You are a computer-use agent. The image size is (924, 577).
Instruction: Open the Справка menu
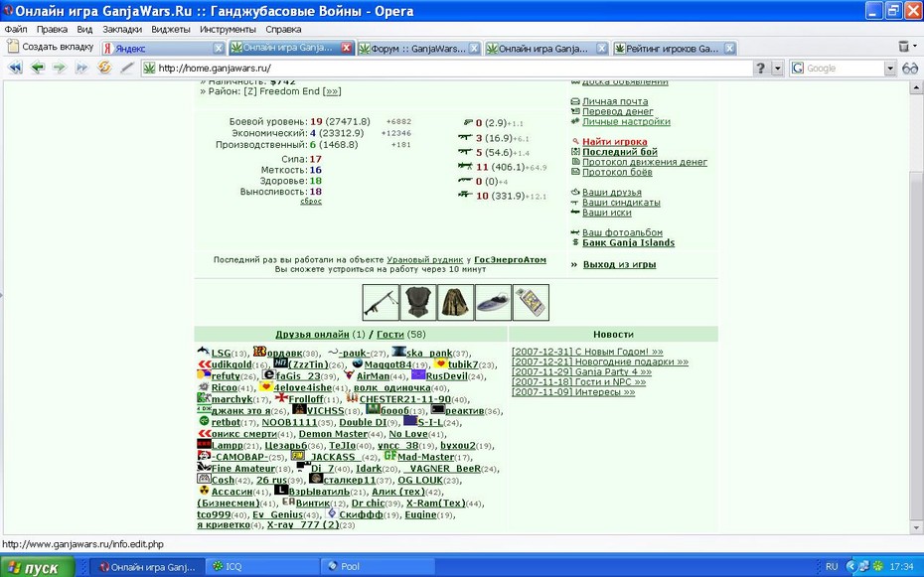coord(283,29)
